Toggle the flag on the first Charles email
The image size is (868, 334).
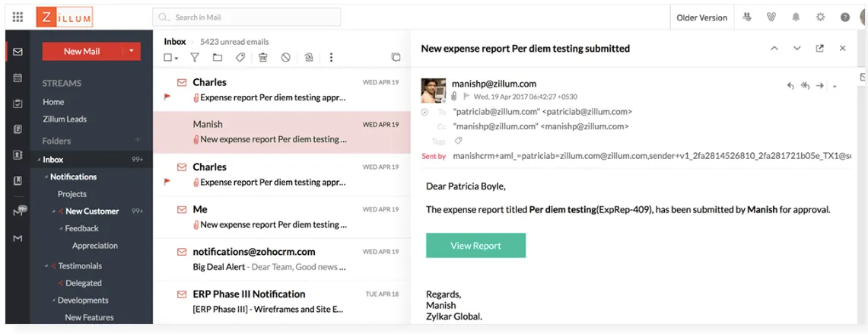coord(167,97)
